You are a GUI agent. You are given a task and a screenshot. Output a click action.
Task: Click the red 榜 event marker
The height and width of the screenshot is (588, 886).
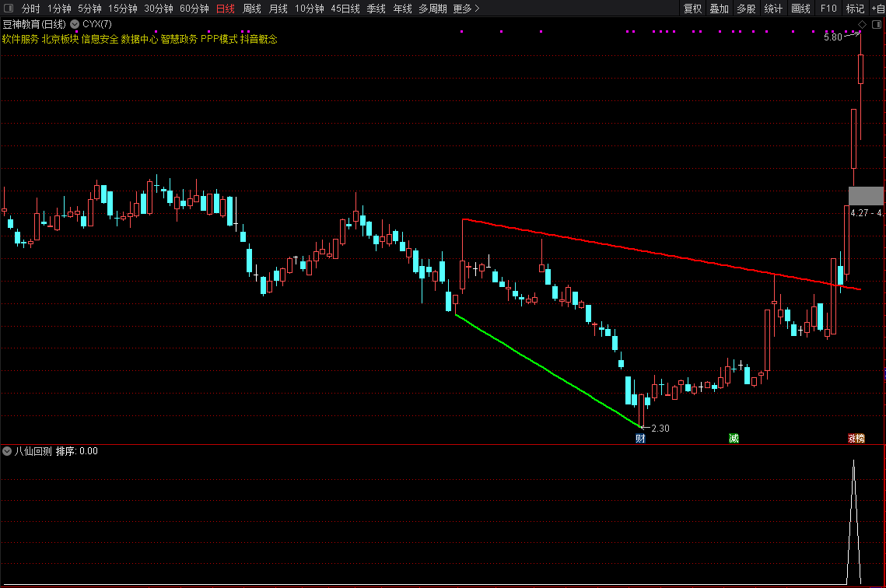tap(856, 438)
